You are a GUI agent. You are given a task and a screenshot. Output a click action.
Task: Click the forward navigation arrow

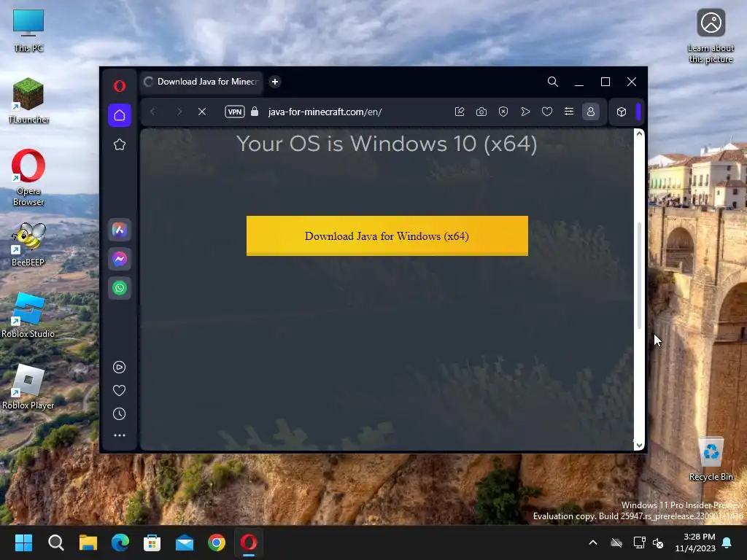point(179,112)
